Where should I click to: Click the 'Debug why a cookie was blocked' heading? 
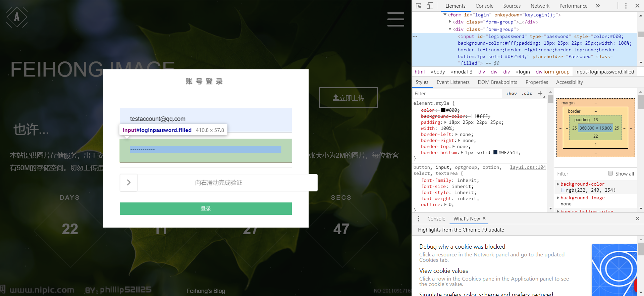[462, 247]
